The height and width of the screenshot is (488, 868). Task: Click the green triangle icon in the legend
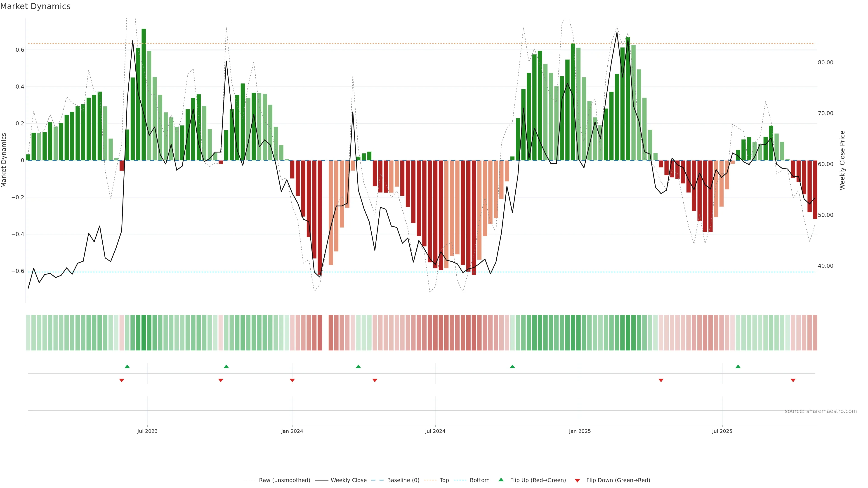click(501, 480)
